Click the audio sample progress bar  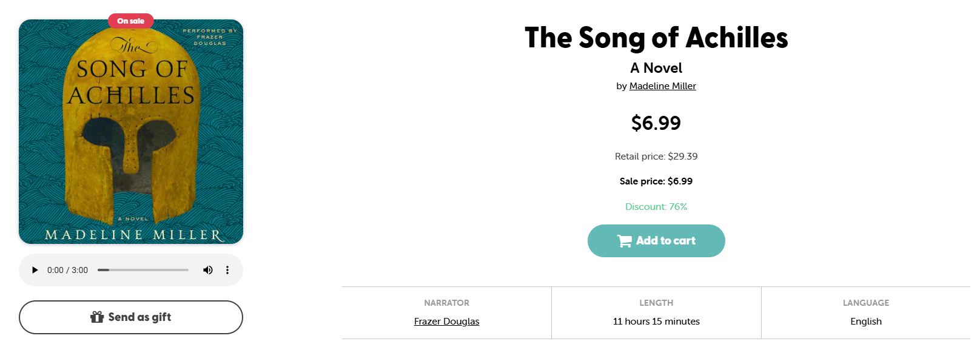(x=143, y=270)
